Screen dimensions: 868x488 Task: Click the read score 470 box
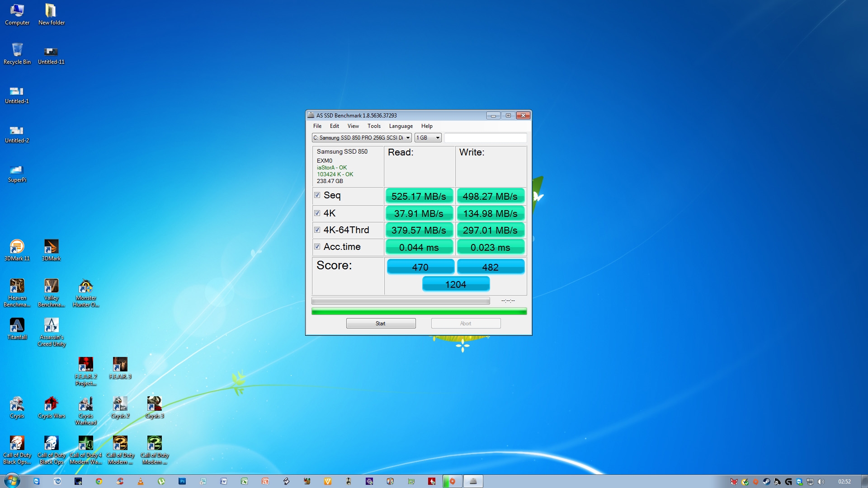(420, 267)
